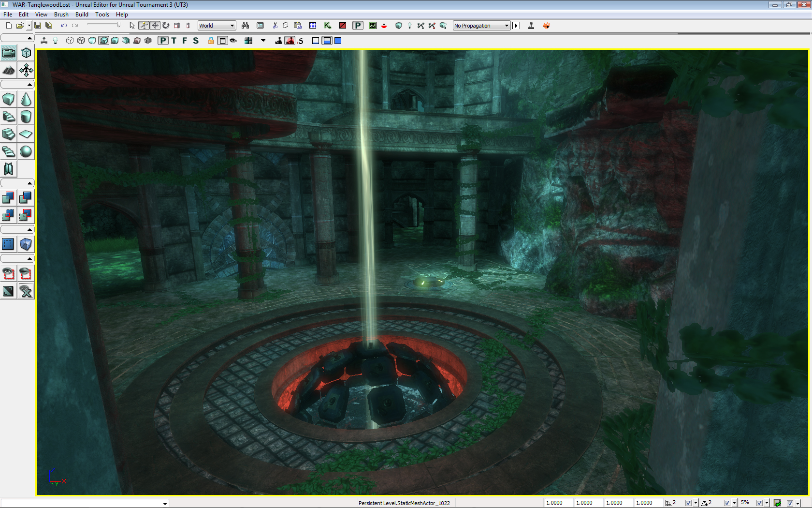The height and width of the screenshot is (508, 812).
Task: Create a Volumetric brush
Action: 9,169
